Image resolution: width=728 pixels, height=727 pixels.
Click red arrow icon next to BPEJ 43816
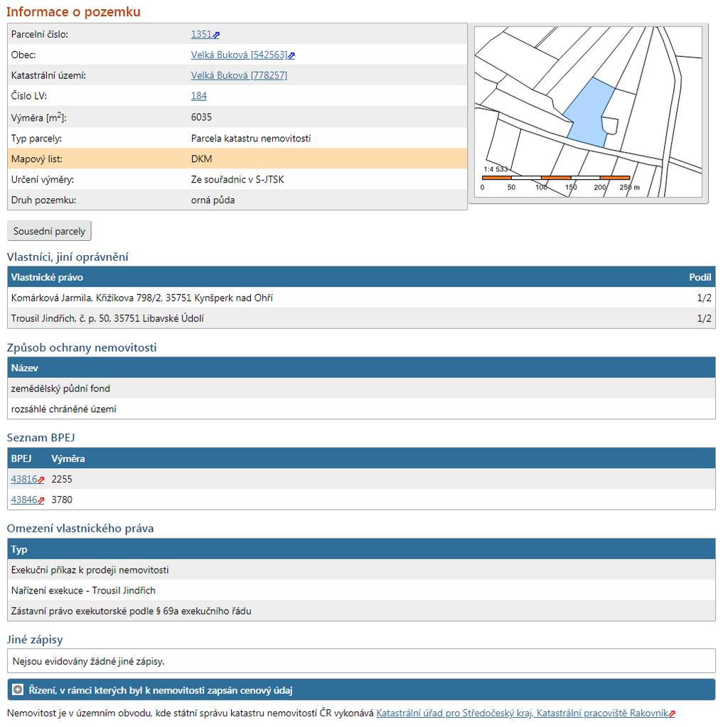pos(41,480)
